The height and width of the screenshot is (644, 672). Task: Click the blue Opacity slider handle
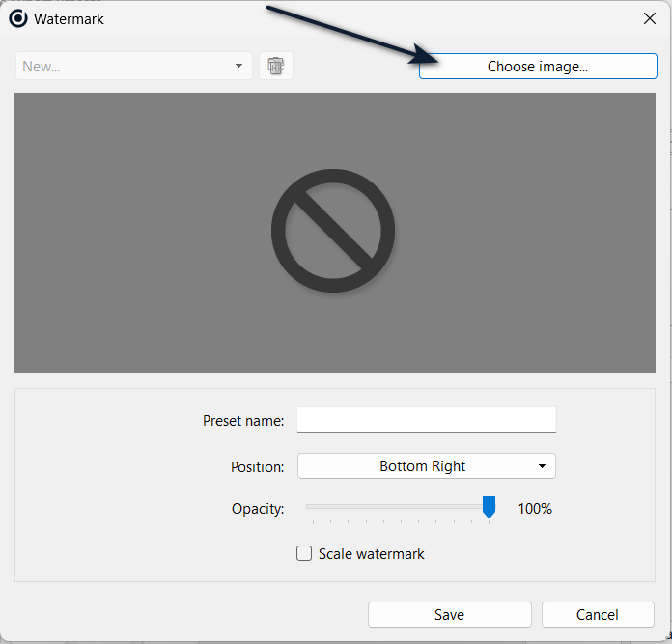click(x=489, y=507)
